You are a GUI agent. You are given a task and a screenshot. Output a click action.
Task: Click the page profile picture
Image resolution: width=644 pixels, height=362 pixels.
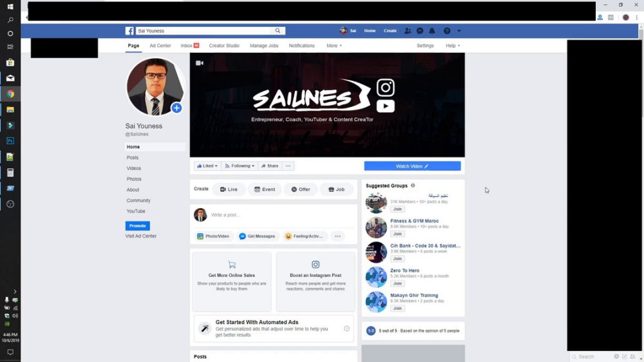[155, 87]
